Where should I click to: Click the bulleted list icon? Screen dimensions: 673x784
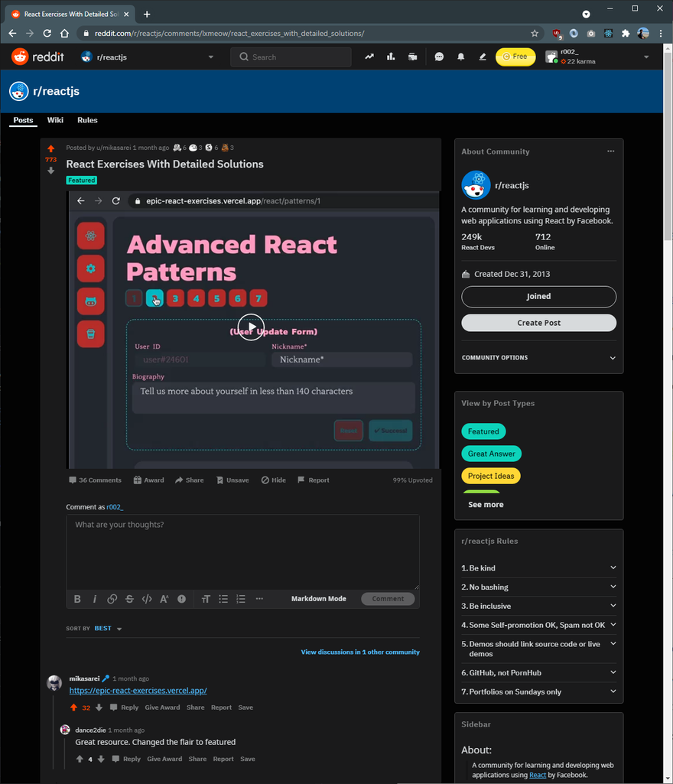click(x=223, y=598)
